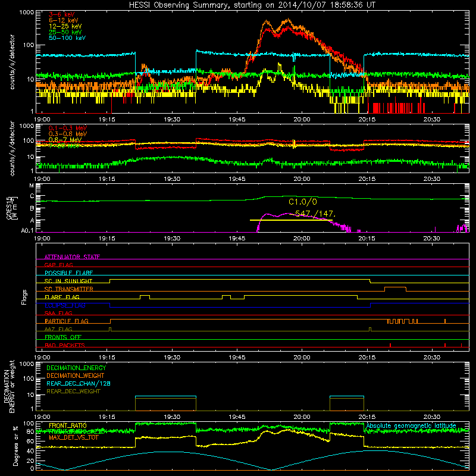Viewport: 476px width, 476px height.
Task: Select the green '25-50 keV' legend entry
Action: point(65,32)
